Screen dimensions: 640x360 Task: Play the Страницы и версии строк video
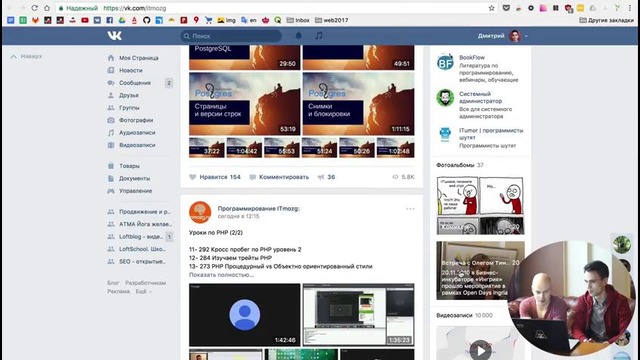(244, 104)
